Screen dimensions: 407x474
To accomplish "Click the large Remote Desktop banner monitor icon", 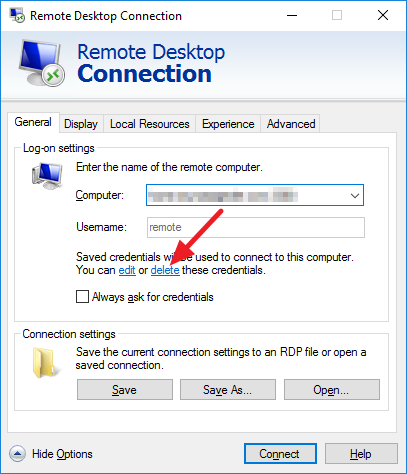I will pyautogui.click(x=42, y=63).
